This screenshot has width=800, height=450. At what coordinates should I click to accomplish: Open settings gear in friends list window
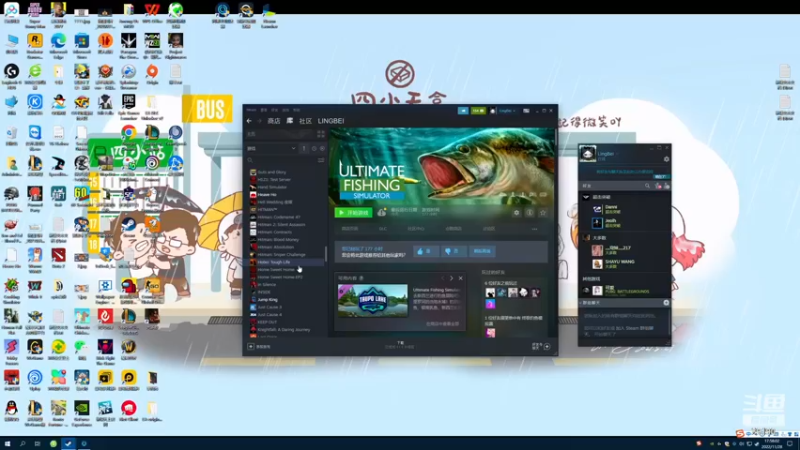666,159
